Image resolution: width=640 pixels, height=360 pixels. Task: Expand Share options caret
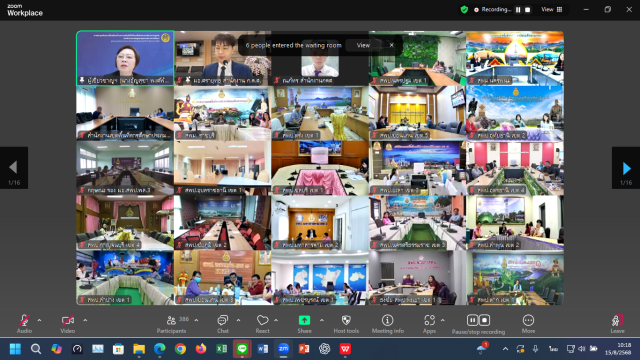[x=322, y=320]
